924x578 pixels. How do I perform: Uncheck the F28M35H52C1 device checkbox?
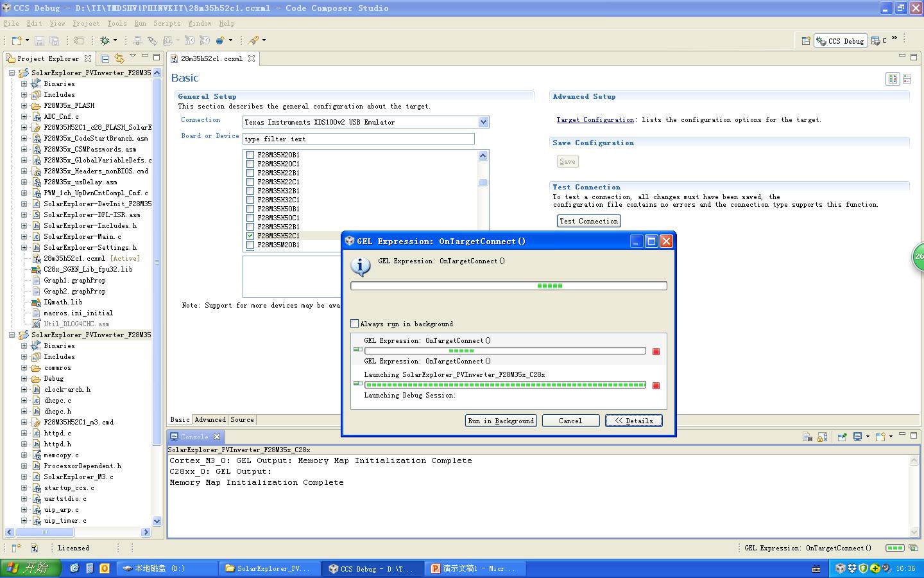(250, 236)
